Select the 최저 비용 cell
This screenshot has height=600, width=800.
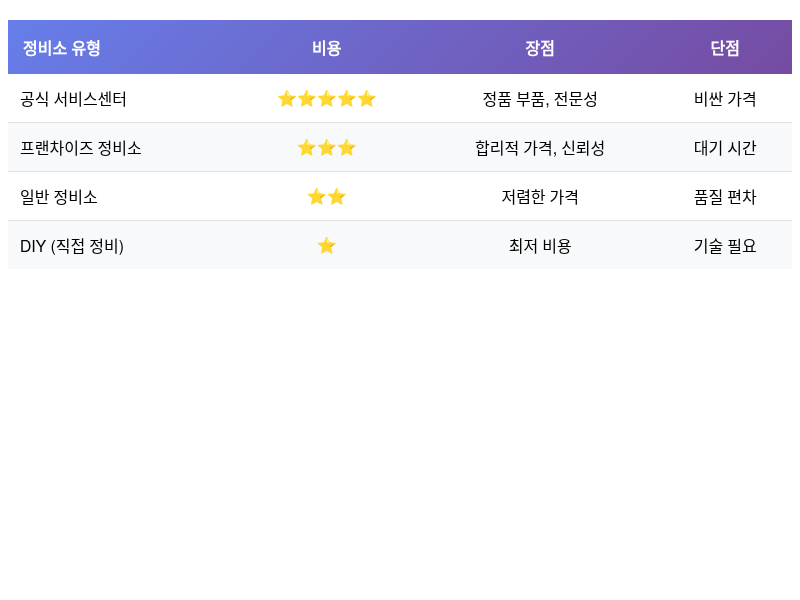click(540, 245)
